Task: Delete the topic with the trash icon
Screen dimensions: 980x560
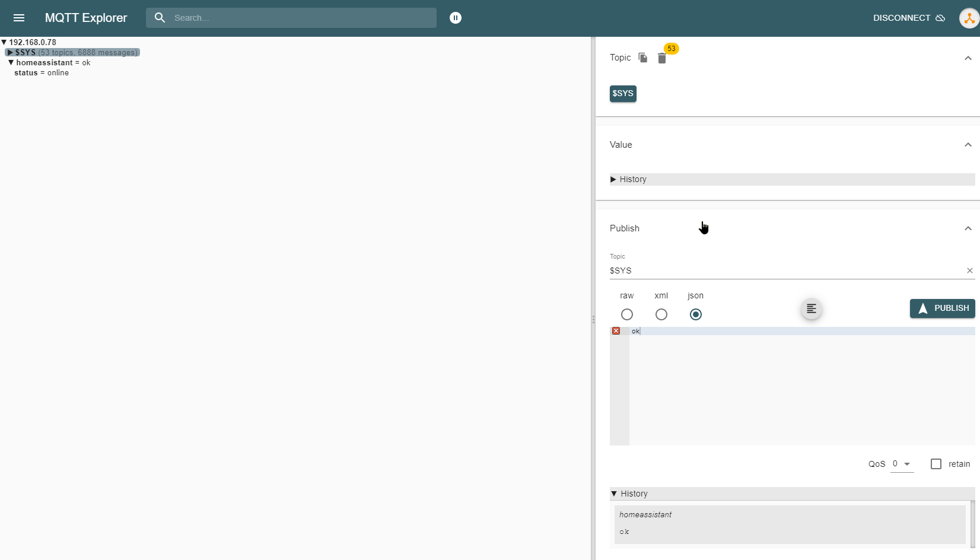Action: (662, 58)
